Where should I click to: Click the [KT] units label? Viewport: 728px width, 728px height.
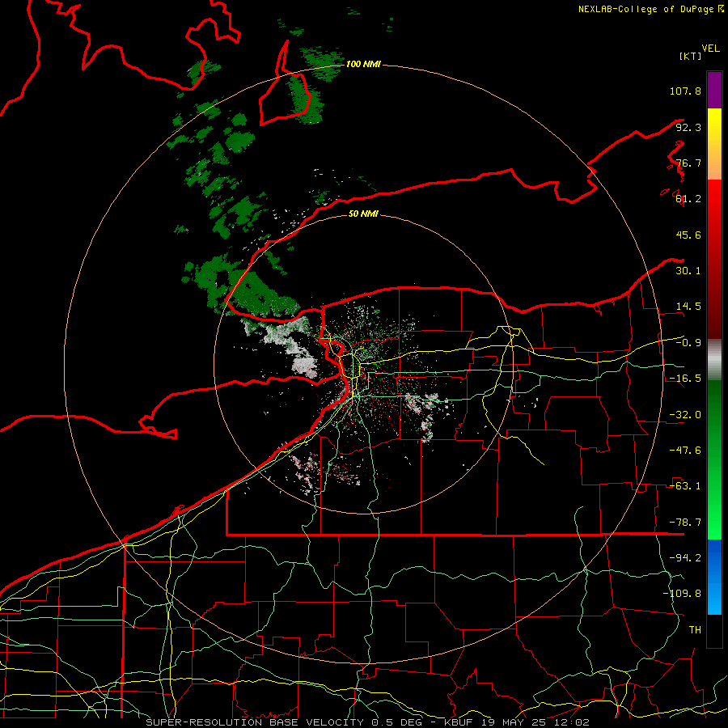click(x=690, y=56)
